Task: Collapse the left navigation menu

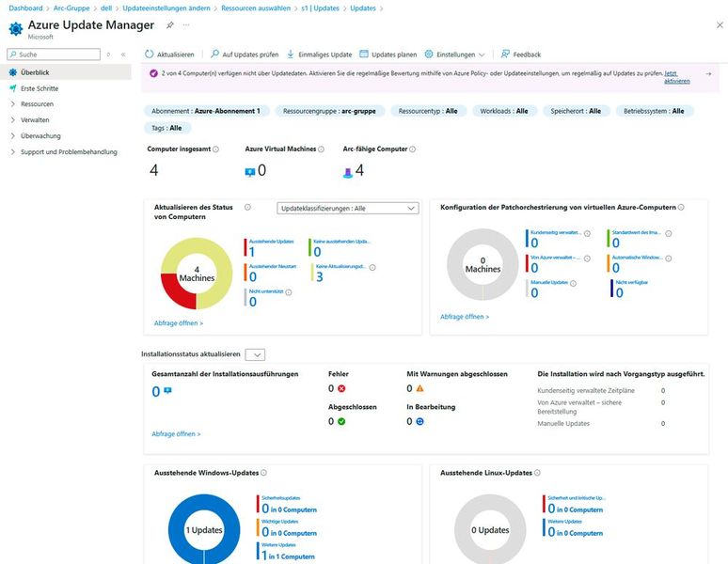Action: click(x=123, y=55)
